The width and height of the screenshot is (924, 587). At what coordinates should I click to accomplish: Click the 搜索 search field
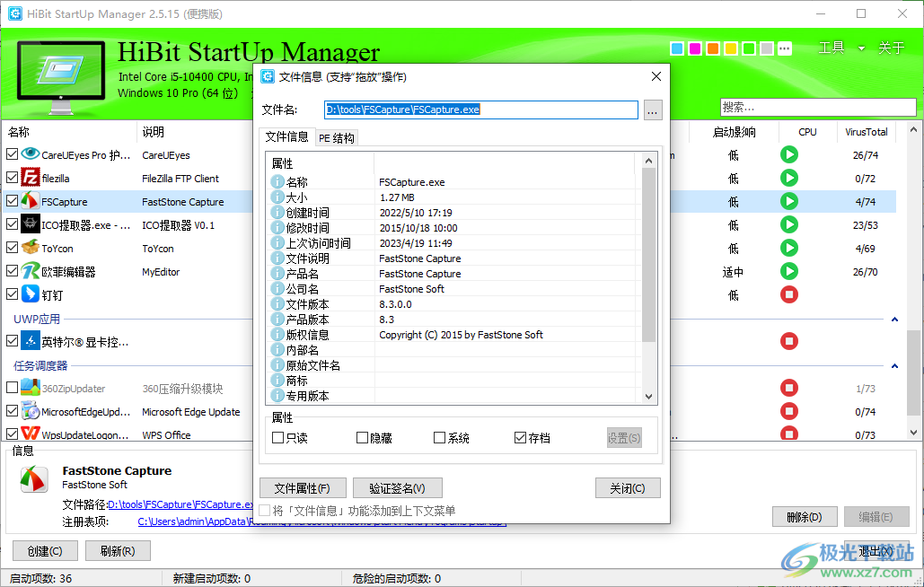pos(818,107)
